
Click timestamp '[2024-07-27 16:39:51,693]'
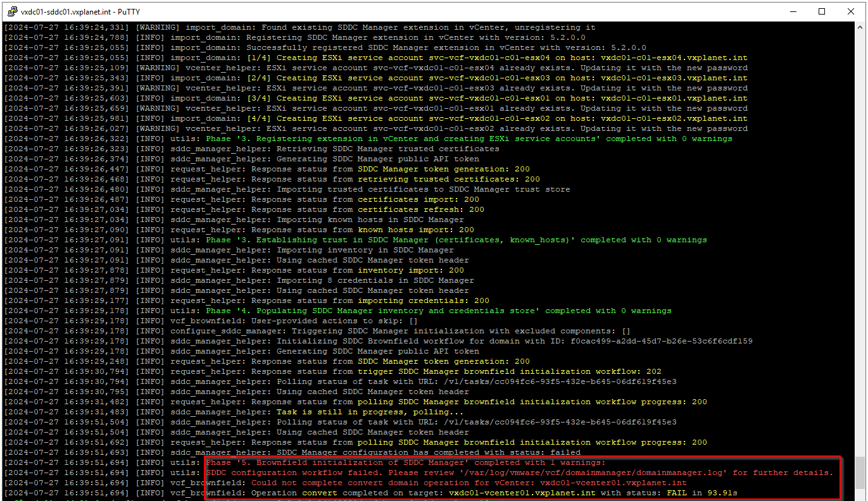[66, 452]
